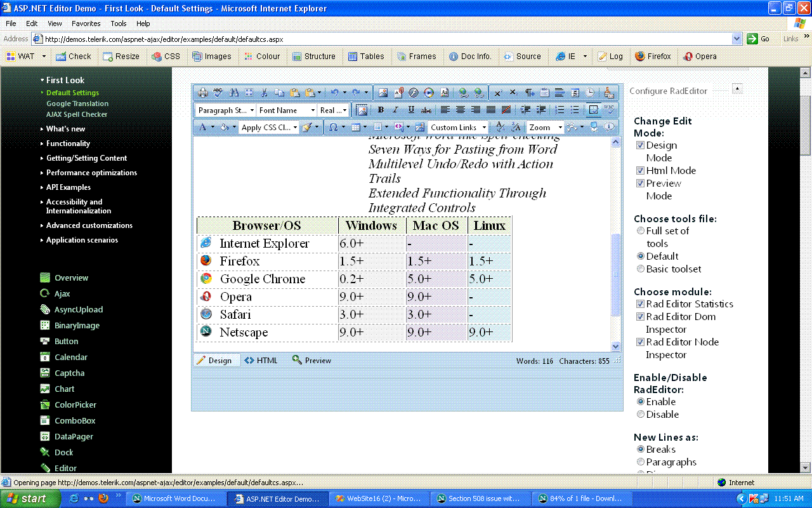This screenshot has height=508, width=812.
Task: Click the Print icon in the editor toolbar
Action: 203,93
